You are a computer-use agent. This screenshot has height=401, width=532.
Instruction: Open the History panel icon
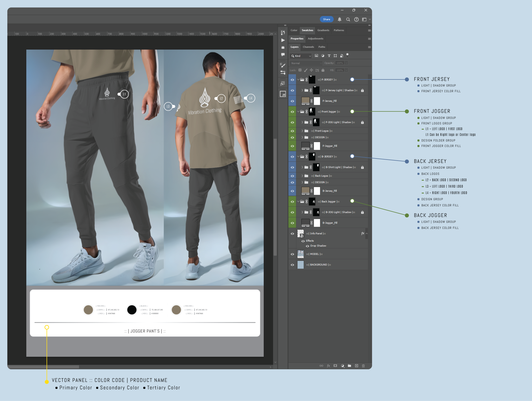pyautogui.click(x=283, y=33)
